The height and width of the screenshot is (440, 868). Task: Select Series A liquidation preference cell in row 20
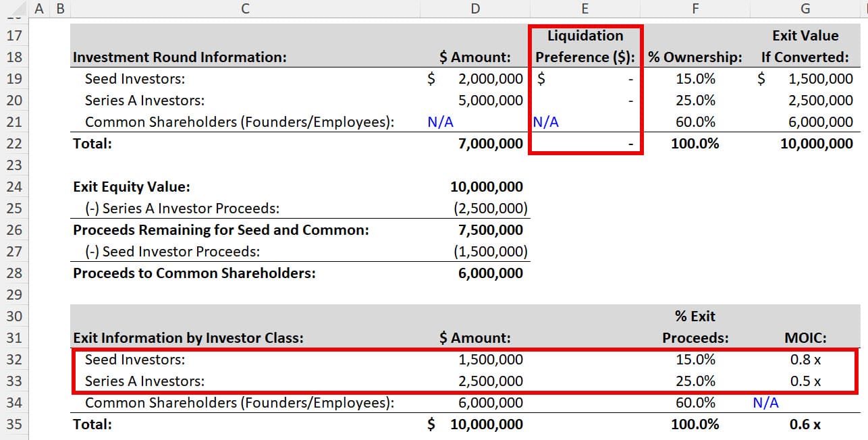585,101
